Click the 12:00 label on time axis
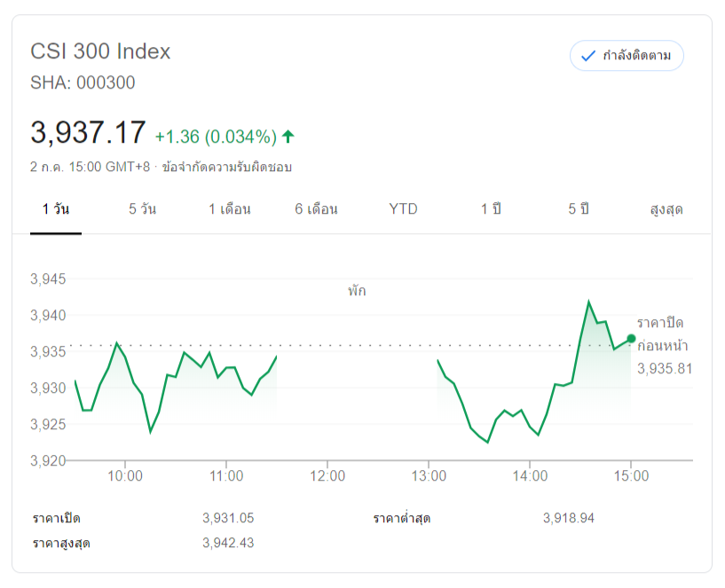725x588 pixels. [x=327, y=476]
